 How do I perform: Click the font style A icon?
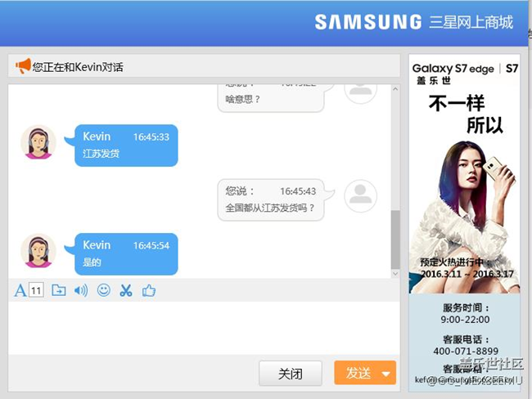[x=20, y=290]
